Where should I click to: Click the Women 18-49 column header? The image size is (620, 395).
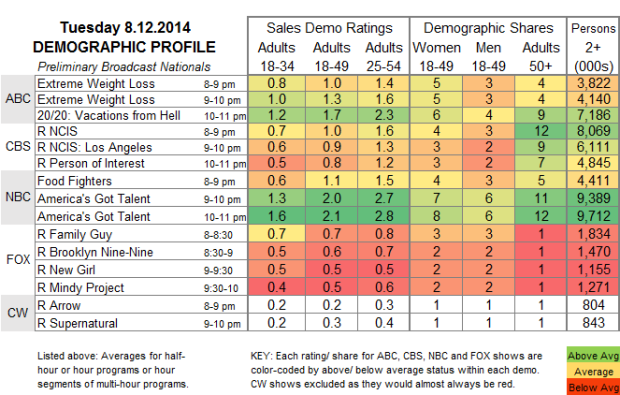[x=437, y=57]
